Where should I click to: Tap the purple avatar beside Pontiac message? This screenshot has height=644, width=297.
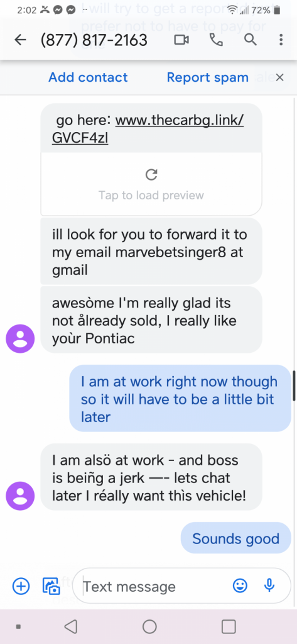[20, 339]
